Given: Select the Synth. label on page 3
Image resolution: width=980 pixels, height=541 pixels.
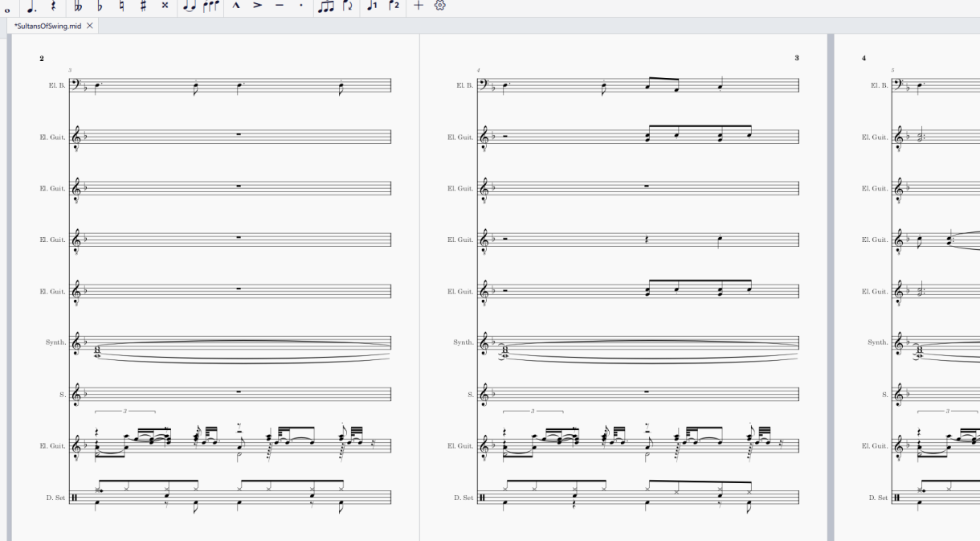Looking at the screenshot, I should pyautogui.click(x=463, y=342).
